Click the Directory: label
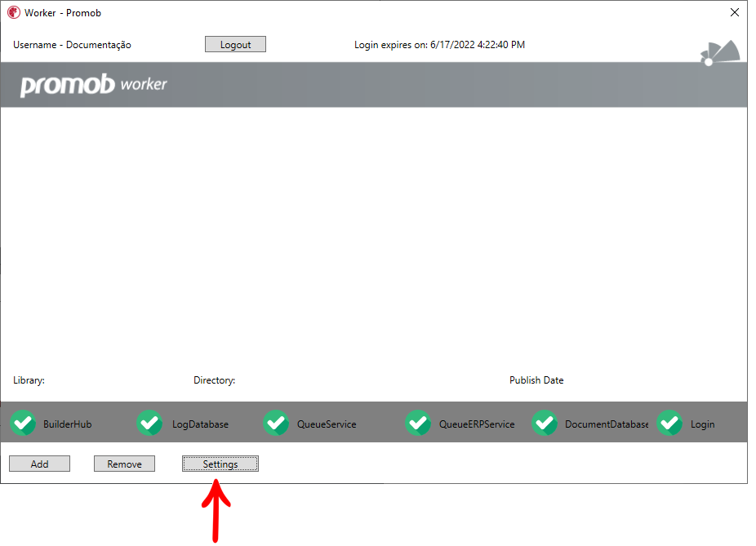Image resolution: width=756 pixels, height=546 pixels. (x=215, y=380)
